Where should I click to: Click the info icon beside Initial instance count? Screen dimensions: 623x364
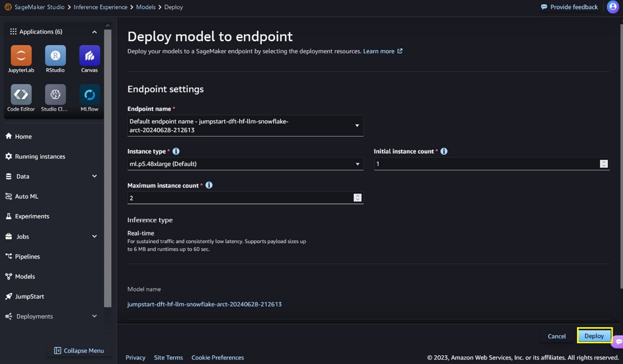tap(444, 151)
